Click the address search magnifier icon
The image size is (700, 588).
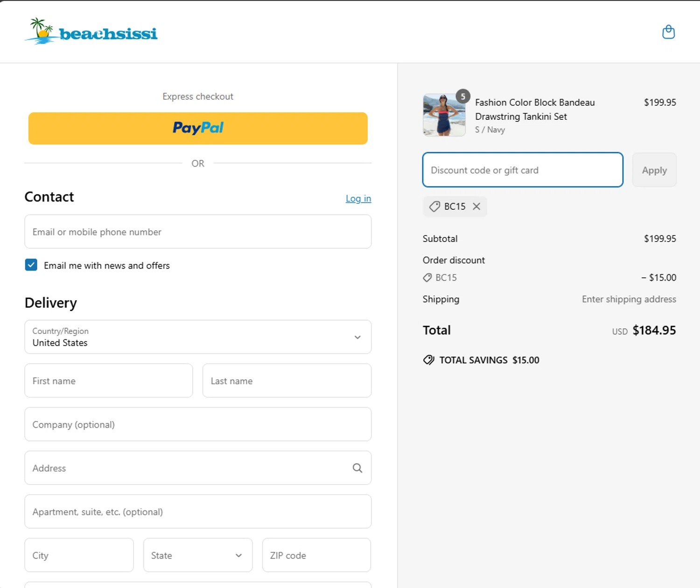pyautogui.click(x=357, y=468)
